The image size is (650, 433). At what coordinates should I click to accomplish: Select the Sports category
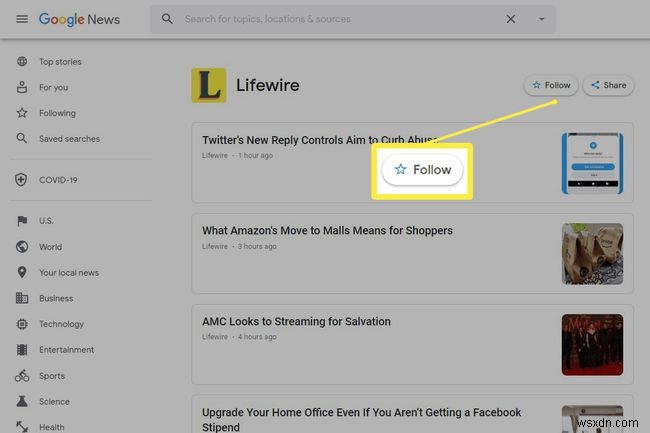pos(52,376)
